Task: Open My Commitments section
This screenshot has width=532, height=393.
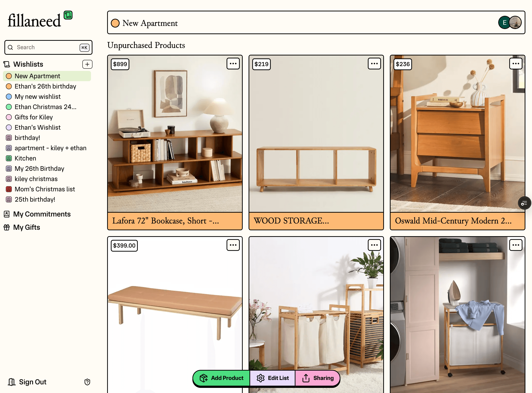Action: [37, 214]
